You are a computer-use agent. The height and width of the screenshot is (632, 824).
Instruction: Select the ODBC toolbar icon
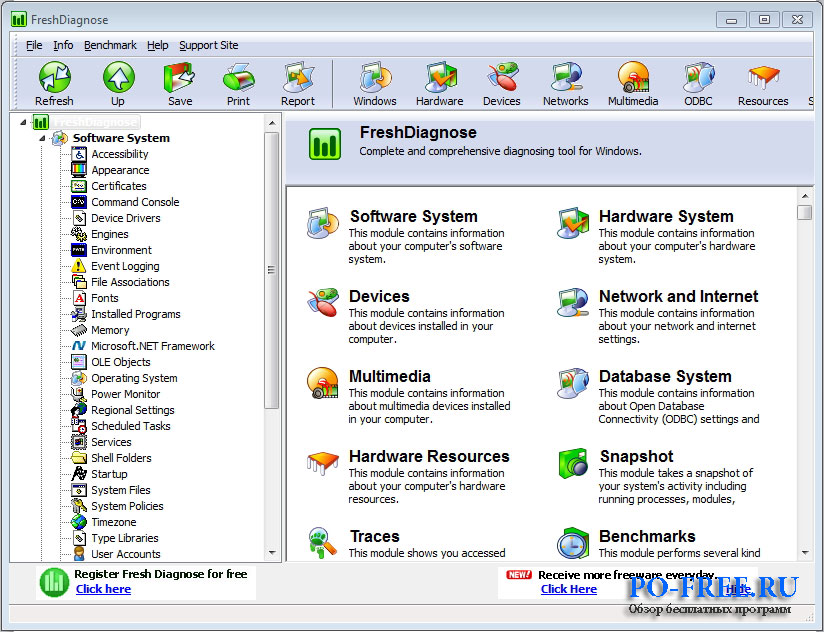(698, 77)
